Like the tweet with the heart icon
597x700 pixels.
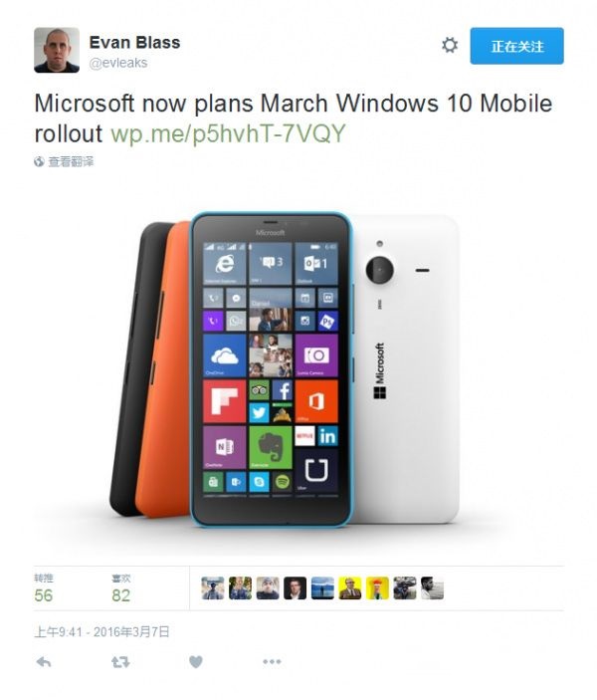pyautogui.click(x=195, y=662)
